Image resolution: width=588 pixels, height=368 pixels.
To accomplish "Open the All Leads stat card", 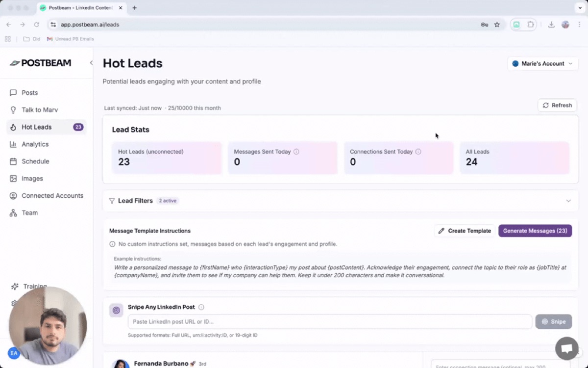I will tap(514, 158).
